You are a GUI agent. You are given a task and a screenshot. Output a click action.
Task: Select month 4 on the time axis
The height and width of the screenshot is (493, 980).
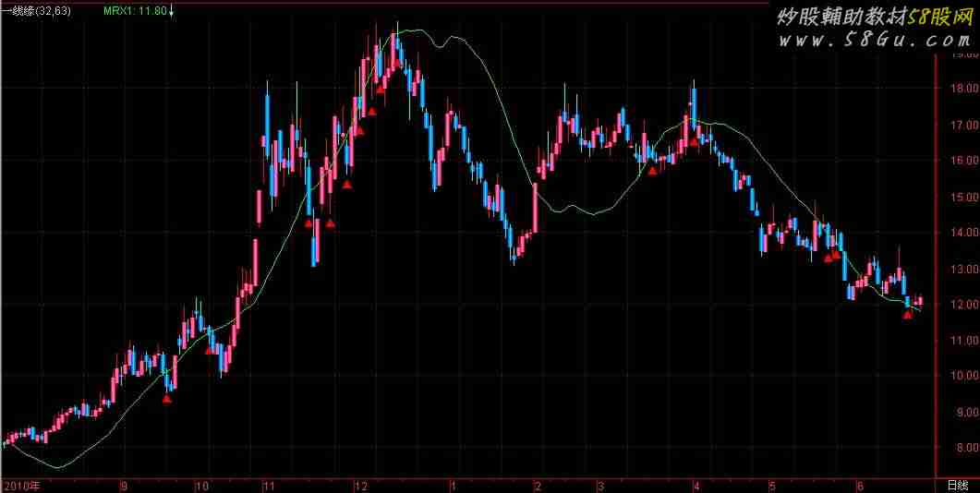(x=696, y=487)
